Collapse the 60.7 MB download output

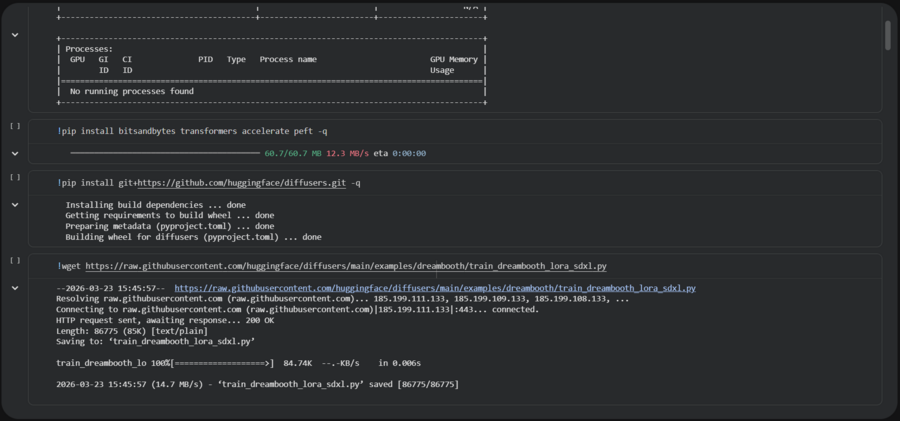[15, 154]
